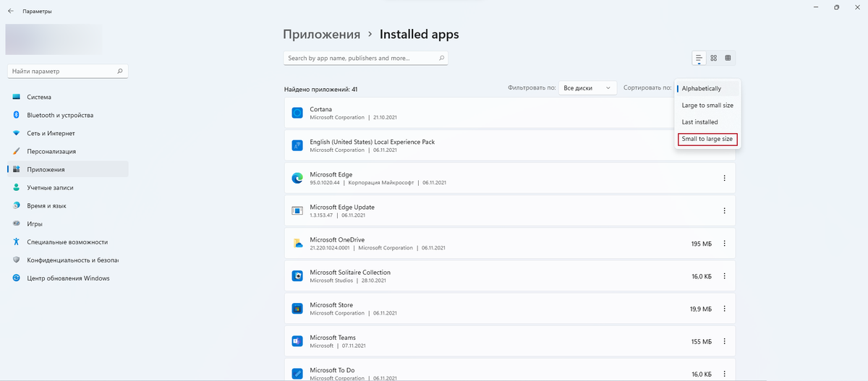Screen dimensions: 868x381
Task: Click the Найдено приложений: 41 label
Action: tap(321, 90)
